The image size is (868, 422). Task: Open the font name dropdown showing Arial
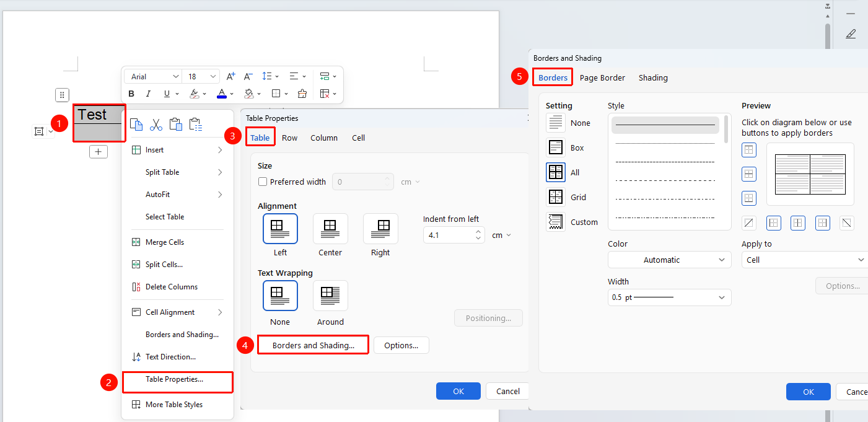coord(153,76)
